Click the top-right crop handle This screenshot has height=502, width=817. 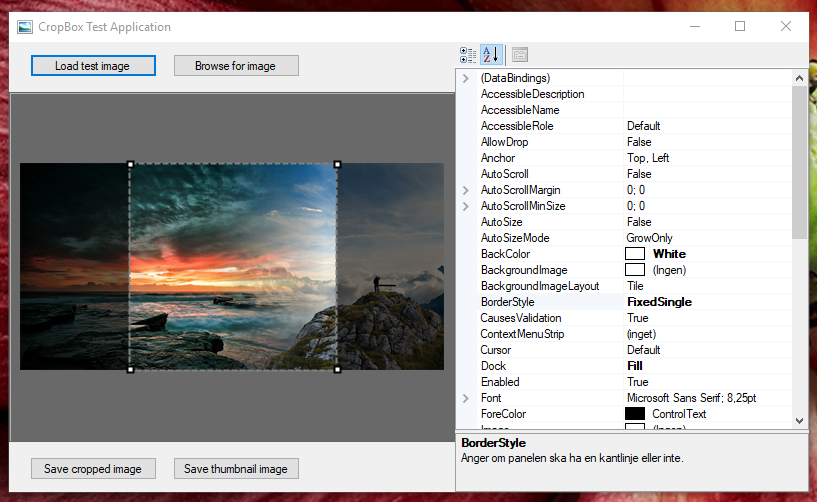tap(338, 164)
